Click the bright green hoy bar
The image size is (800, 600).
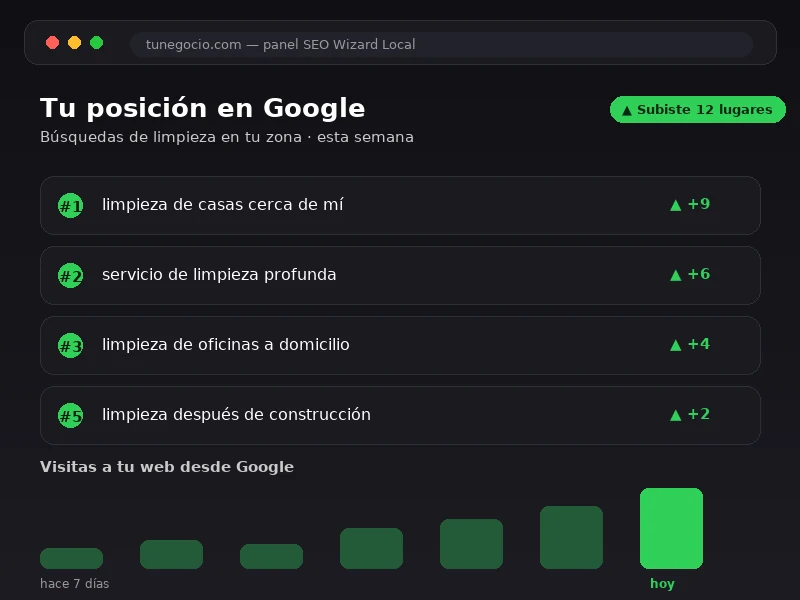tap(671, 528)
